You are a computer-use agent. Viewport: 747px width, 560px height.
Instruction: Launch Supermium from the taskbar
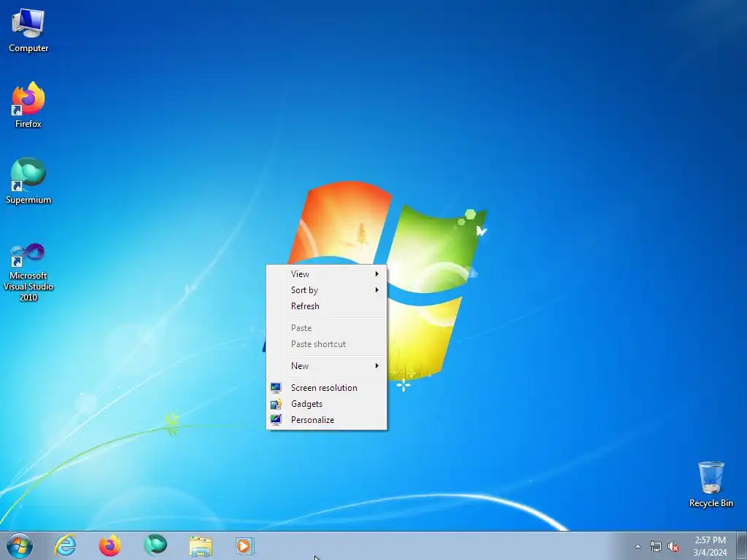coord(155,545)
